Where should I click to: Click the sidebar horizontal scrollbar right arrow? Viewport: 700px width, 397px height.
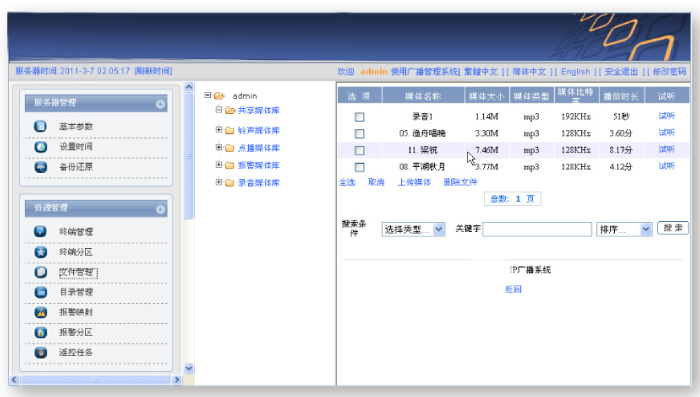click(177, 380)
